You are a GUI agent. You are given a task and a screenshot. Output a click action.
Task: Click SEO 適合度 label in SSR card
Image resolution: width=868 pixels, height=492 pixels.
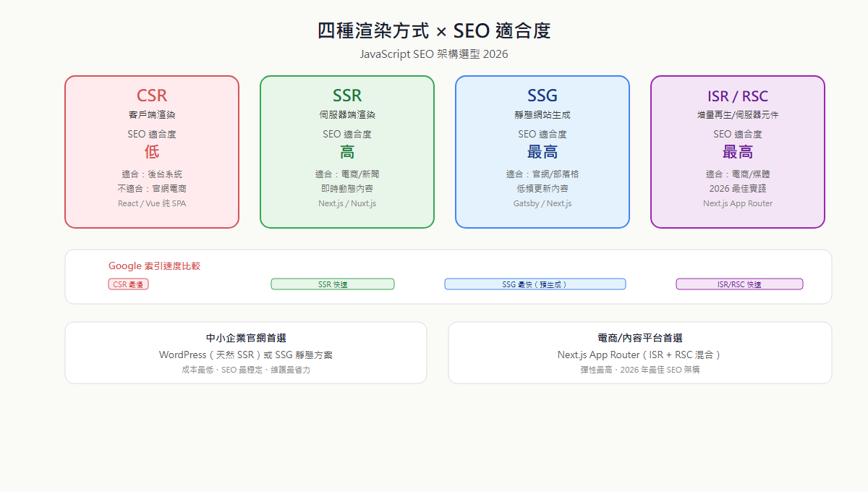(347, 134)
